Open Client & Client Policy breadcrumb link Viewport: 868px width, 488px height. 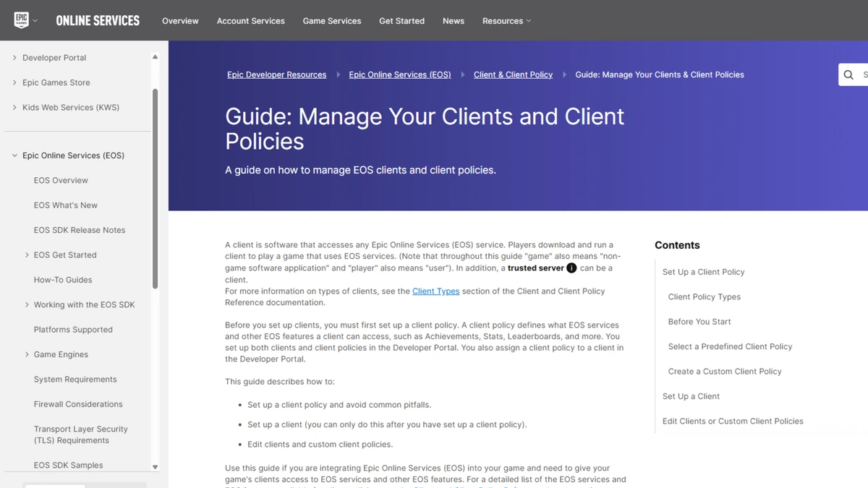(513, 74)
